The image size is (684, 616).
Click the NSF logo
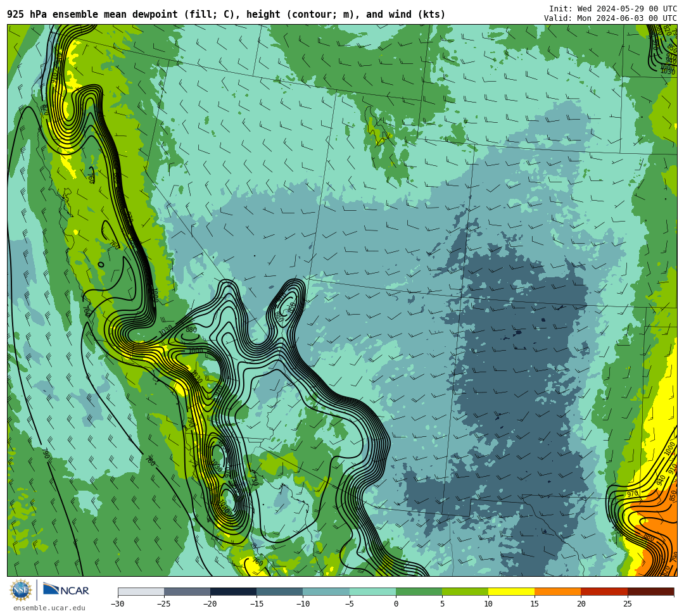point(20,591)
